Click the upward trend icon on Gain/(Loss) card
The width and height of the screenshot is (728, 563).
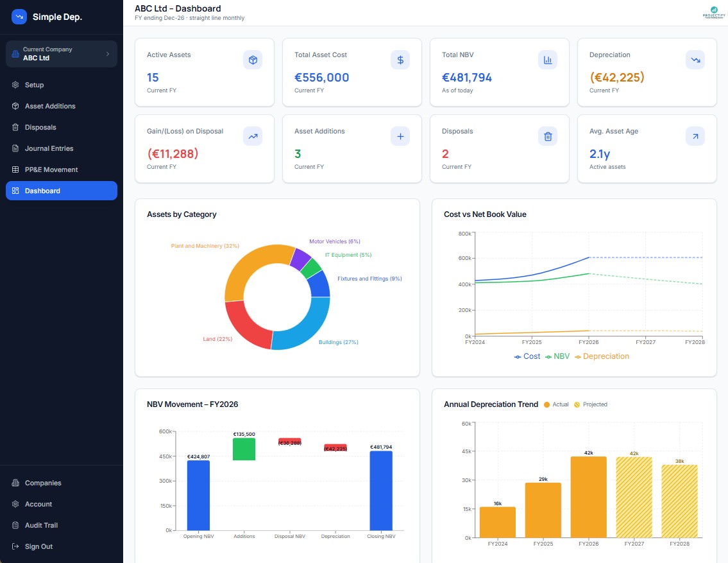click(x=253, y=136)
